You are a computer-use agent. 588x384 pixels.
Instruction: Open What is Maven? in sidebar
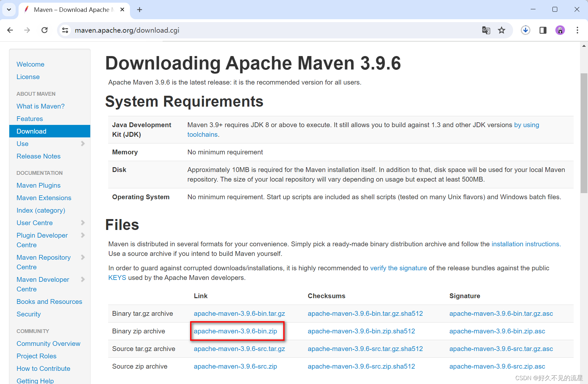[41, 106]
